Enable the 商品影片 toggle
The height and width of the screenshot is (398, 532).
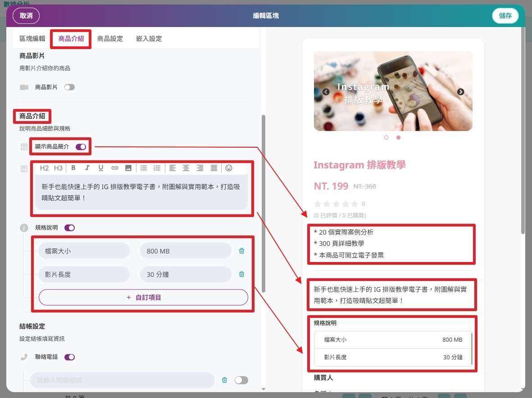click(69, 87)
